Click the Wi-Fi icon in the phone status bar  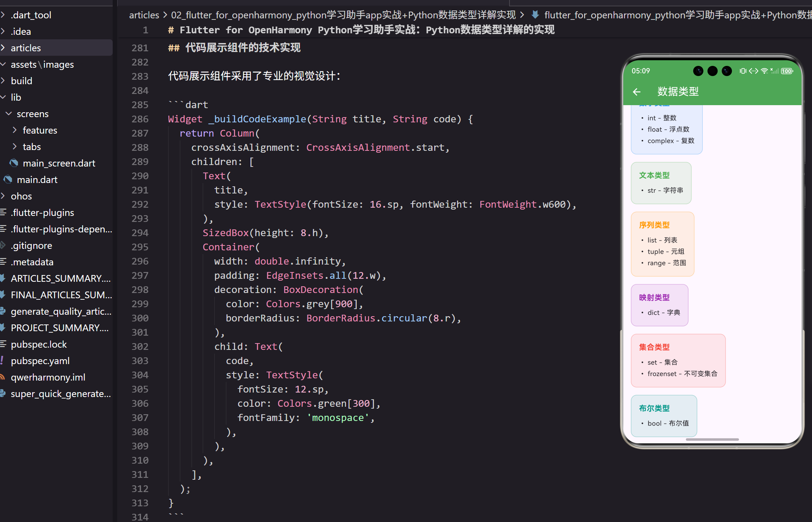[764, 71]
